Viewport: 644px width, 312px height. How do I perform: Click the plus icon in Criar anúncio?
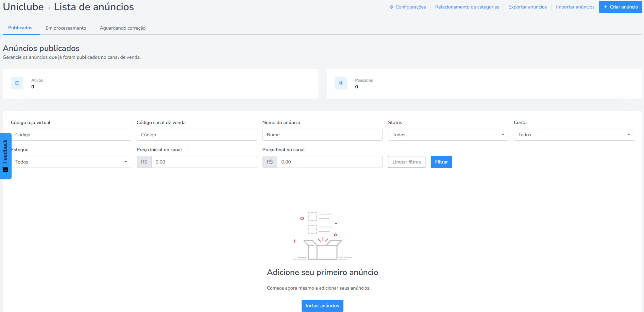606,7
